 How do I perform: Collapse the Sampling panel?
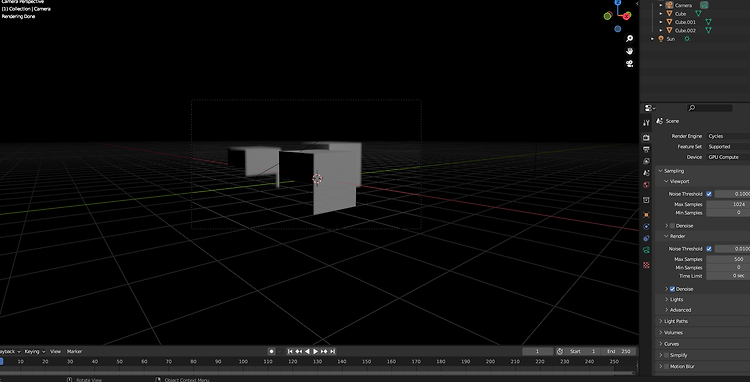(x=661, y=171)
